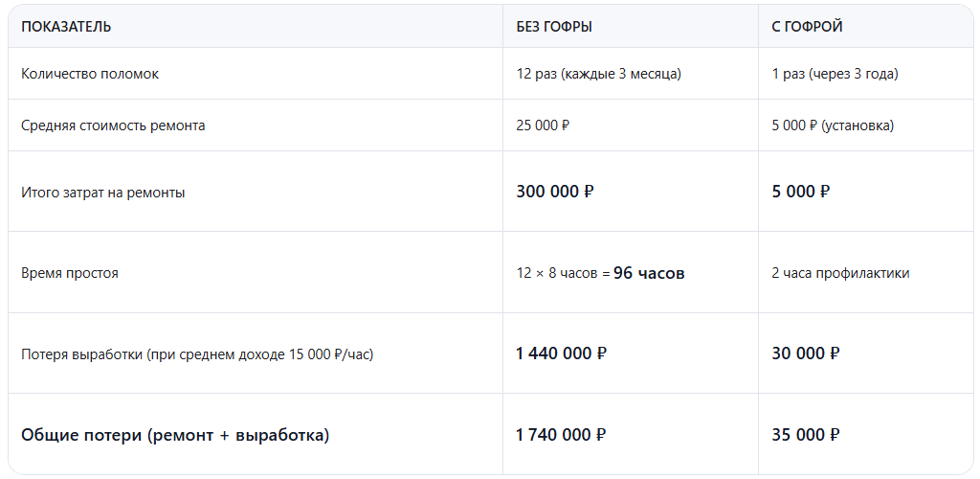Click the 1 раз (через 3 года) cell

tap(835, 74)
